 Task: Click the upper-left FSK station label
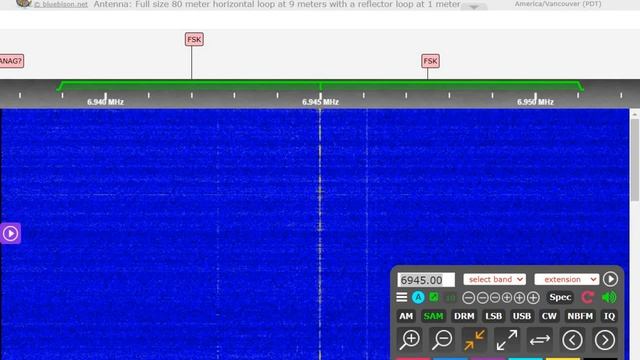tap(194, 40)
